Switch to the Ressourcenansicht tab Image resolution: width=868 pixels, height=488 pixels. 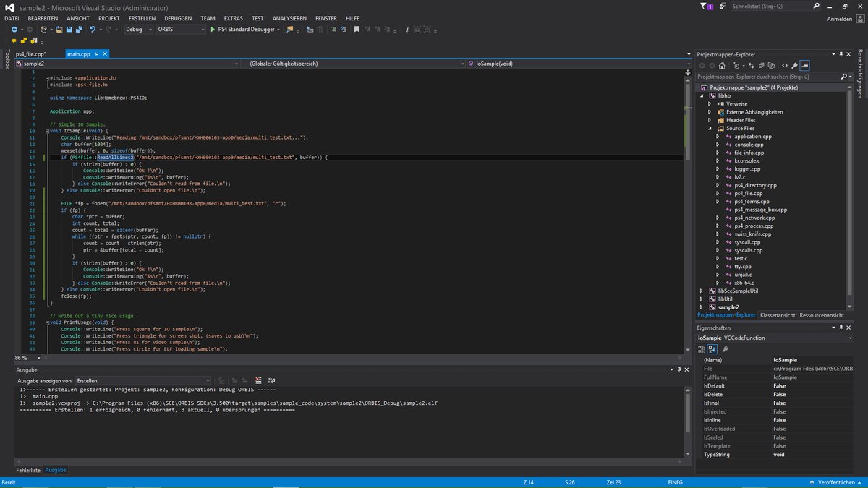point(822,315)
